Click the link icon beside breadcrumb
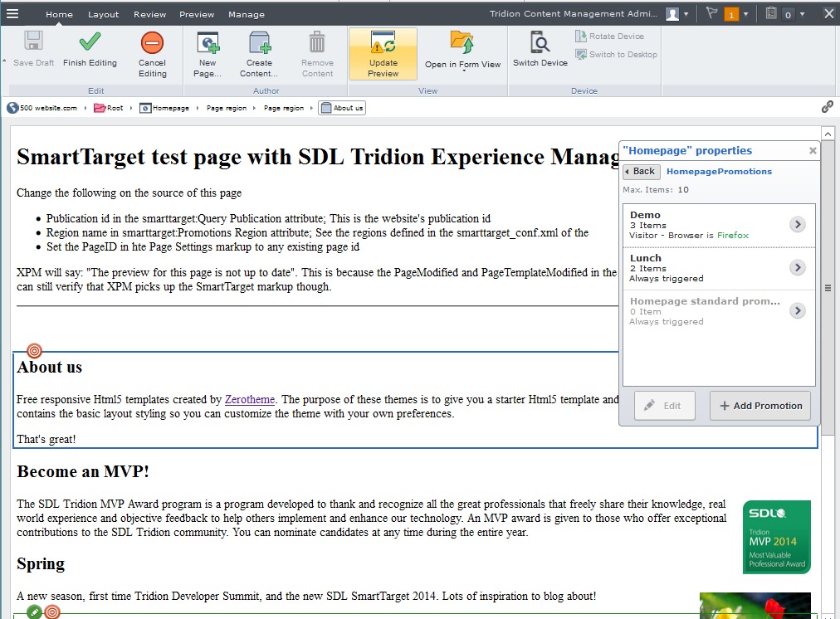The width and height of the screenshot is (840, 619). (828, 107)
